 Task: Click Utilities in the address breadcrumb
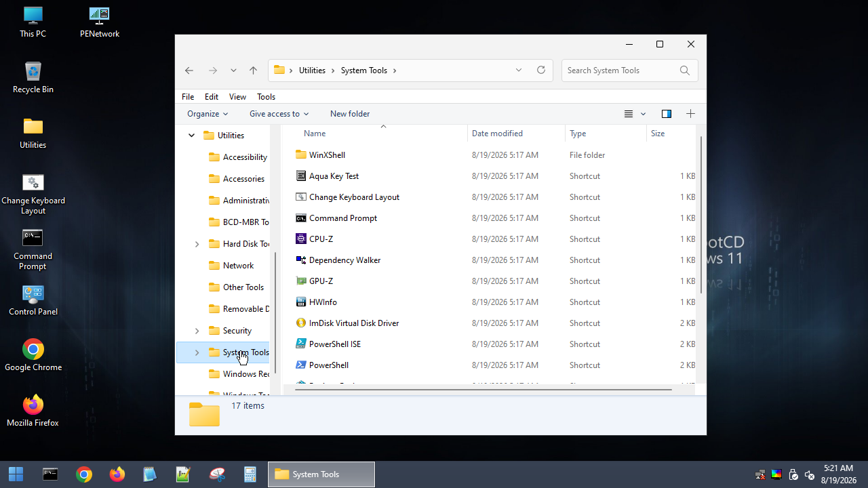click(x=312, y=70)
